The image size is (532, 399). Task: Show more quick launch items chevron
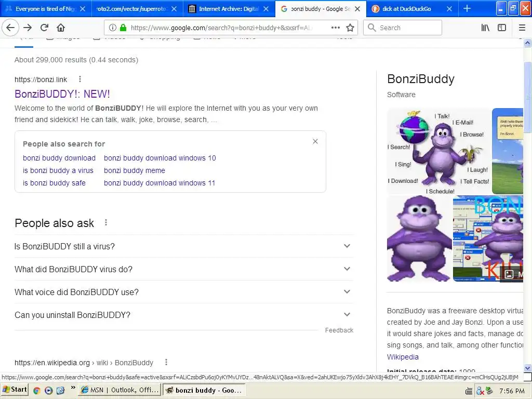click(73, 388)
